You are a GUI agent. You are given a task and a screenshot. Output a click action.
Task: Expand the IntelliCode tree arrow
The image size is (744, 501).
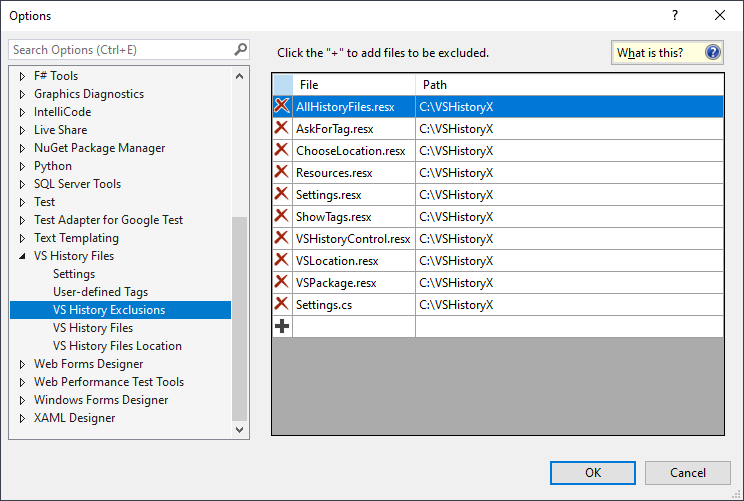pyautogui.click(x=22, y=112)
